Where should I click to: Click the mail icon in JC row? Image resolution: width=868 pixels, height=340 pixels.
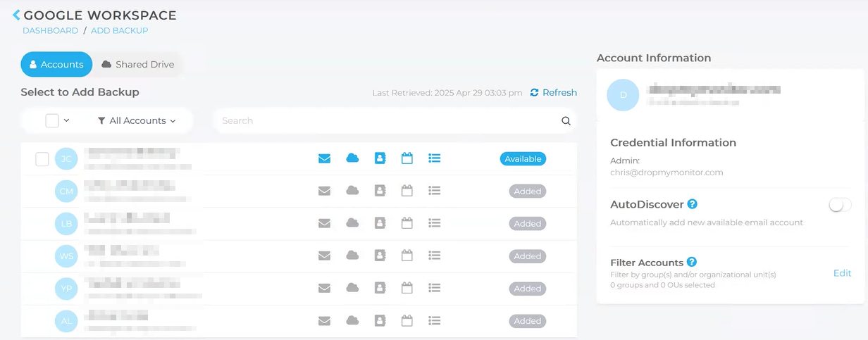[324, 158]
